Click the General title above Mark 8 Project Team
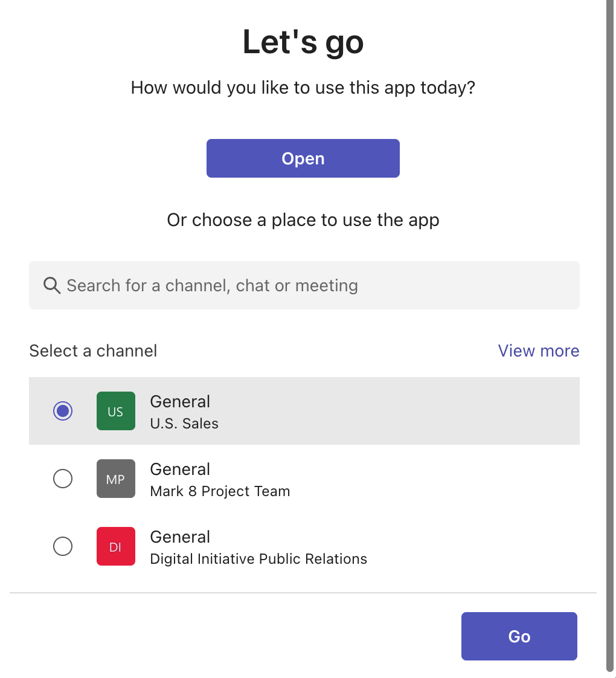Image resolution: width=616 pixels, height=678 pixels. tap(180, 469)
